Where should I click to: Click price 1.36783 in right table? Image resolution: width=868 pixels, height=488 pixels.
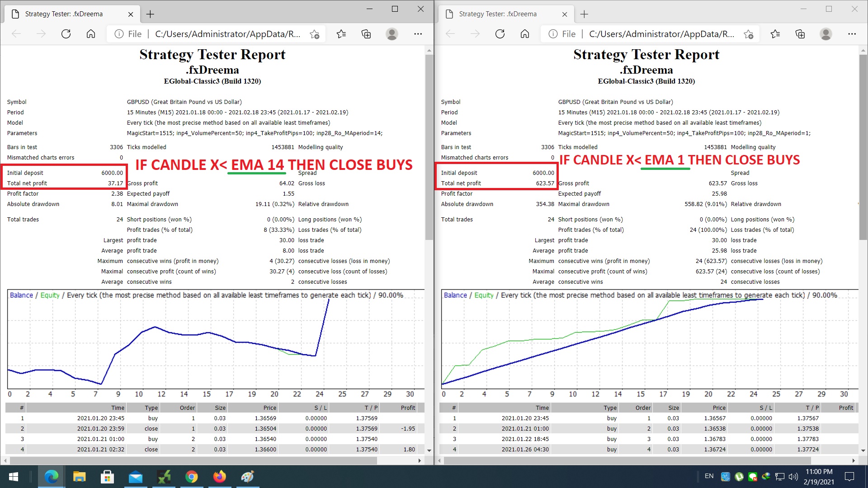715,439
